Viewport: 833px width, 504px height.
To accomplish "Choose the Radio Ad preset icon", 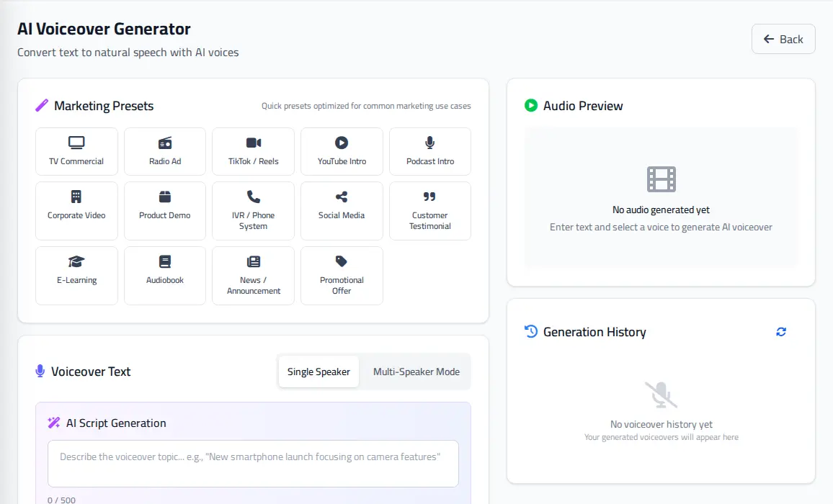I will tap(165, 143).
